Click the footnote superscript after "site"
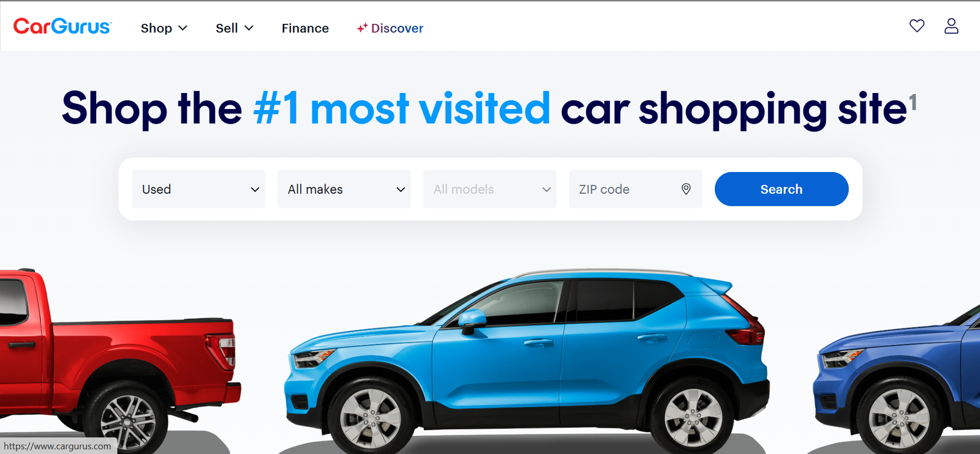Viewport: 980px width, 454px height. 913,102
